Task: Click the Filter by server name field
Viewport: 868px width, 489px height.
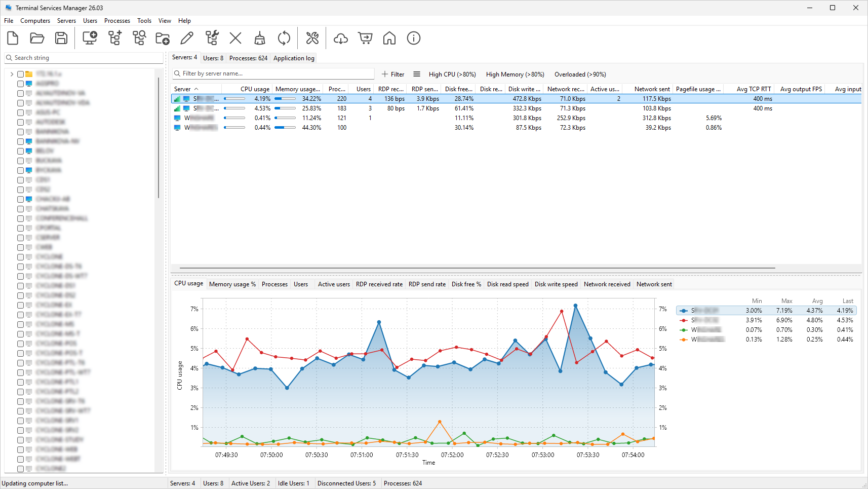Action: click(x=273, y=74)
